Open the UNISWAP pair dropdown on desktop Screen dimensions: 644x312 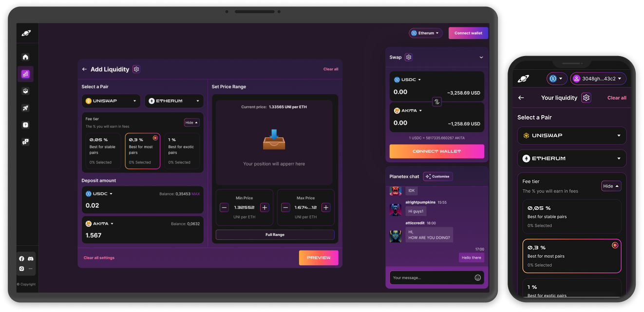(x=111, y=101)
